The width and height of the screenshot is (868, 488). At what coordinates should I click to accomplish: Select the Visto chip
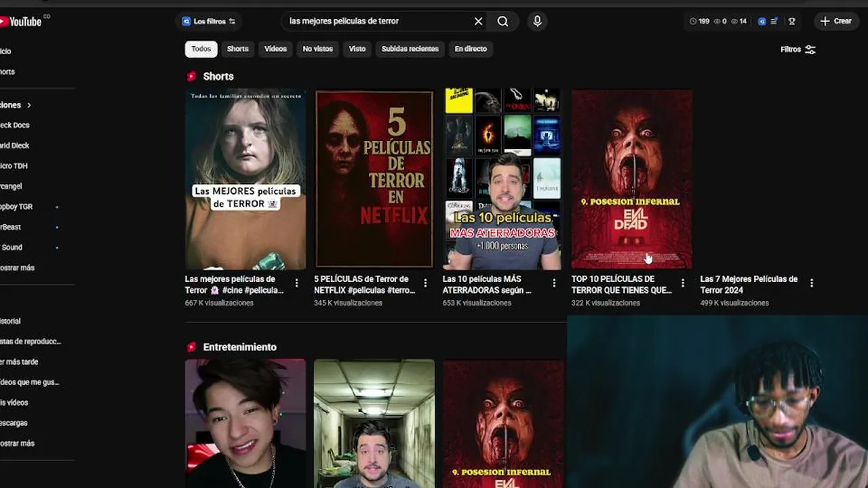357,49
